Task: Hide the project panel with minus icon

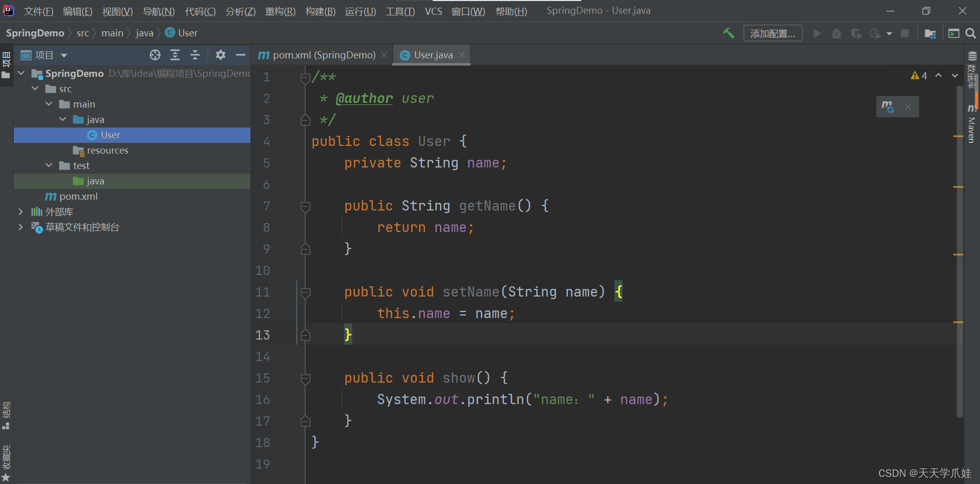Action: click(241, 55)
